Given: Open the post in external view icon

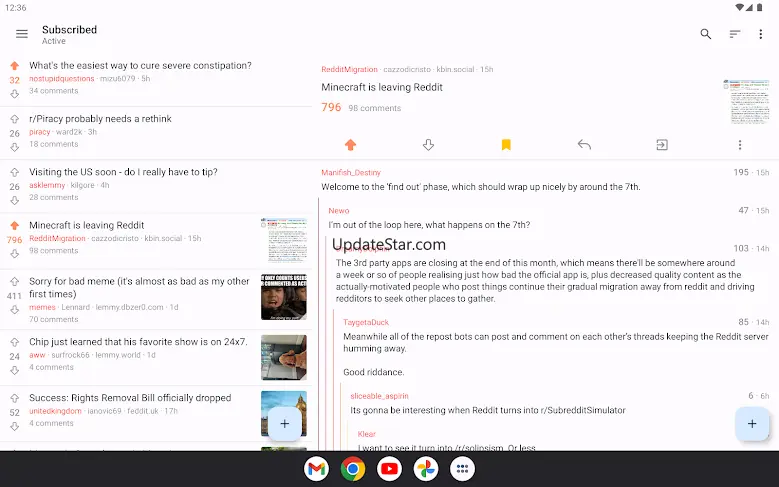Looking at the screenshot, I should (x=662, y=145).
